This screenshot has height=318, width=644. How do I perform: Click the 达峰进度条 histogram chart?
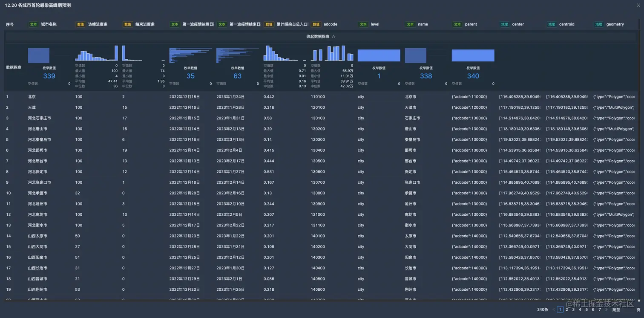point(97,53)
